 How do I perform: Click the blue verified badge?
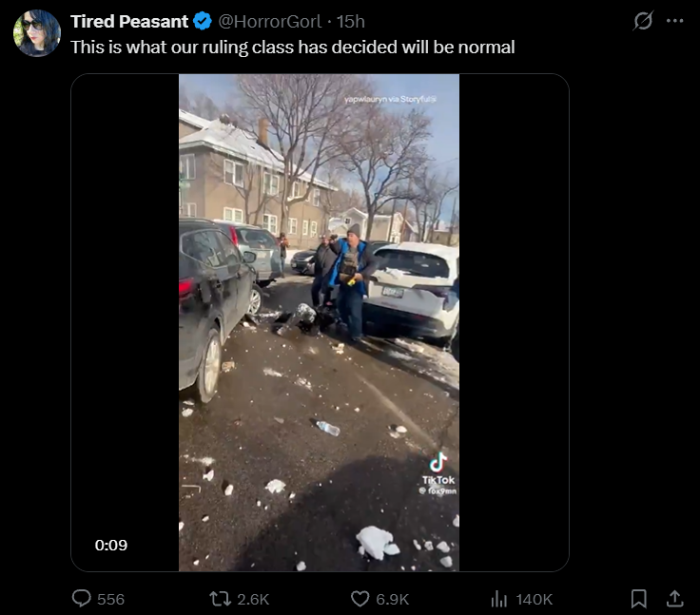203,22
